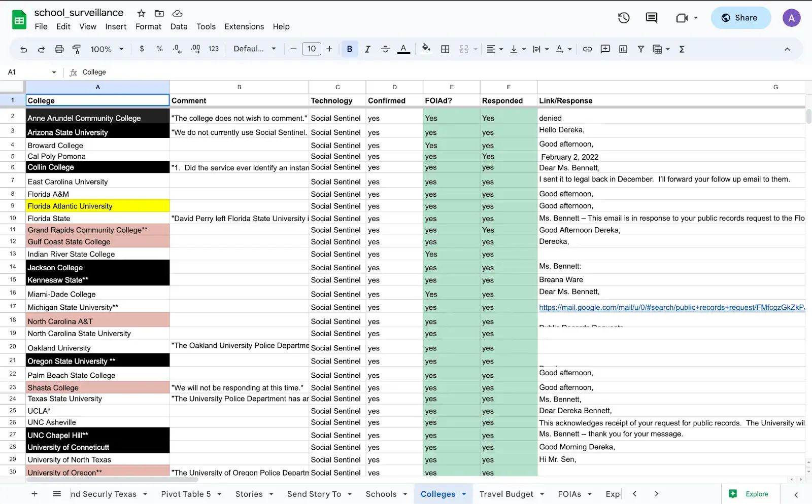Format as currency with dollar icon
The image size is (812, 504).
(x=142, y=49)
